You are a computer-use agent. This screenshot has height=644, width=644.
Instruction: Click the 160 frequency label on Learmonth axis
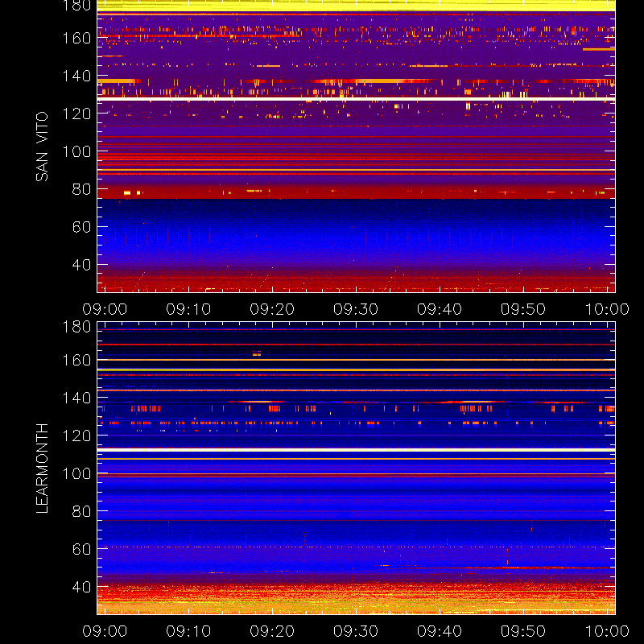click(76, 360)
